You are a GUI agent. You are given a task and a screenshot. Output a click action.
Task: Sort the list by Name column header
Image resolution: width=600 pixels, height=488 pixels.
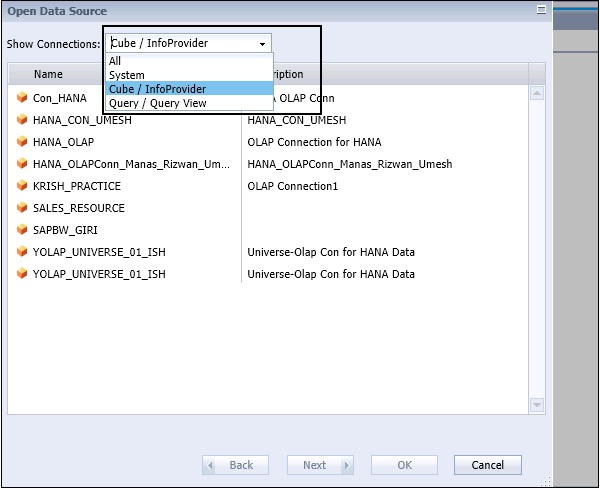(x=48, y=74)
